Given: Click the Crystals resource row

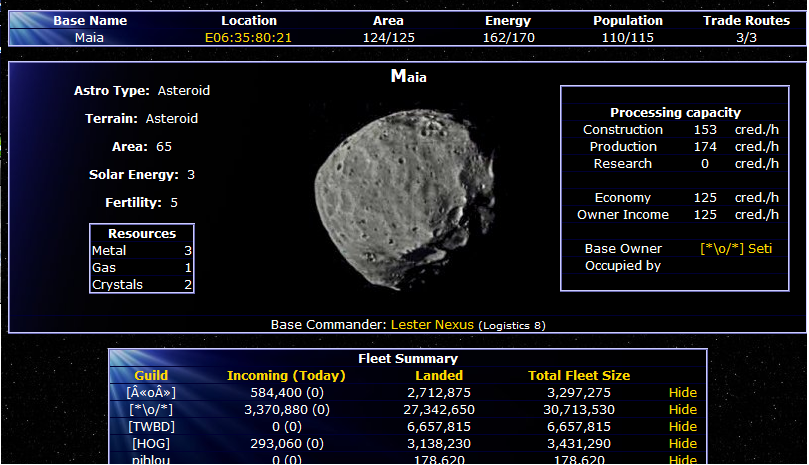Looking at the screenshot, I should pyautogui.click(x=142, y=284).
